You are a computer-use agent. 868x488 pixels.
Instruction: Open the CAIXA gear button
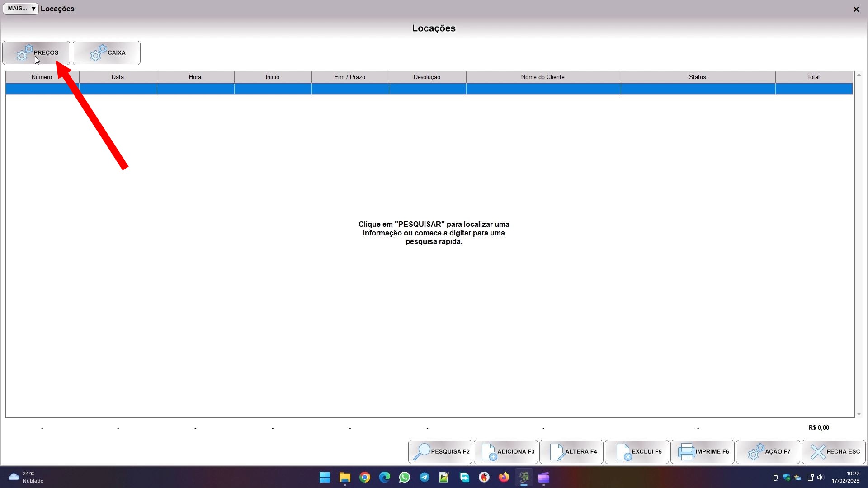(x=107, y=53)
